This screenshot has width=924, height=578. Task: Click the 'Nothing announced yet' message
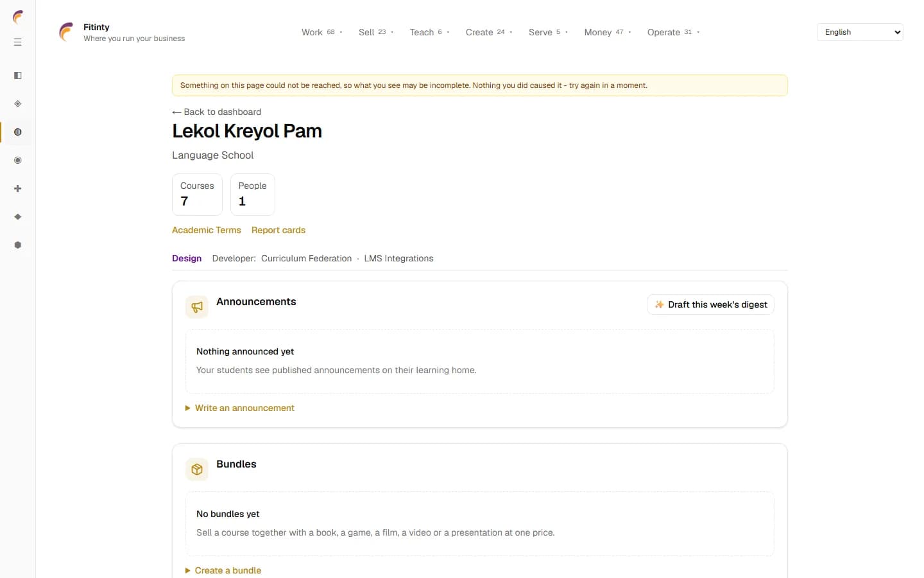[x=245, y=351]
